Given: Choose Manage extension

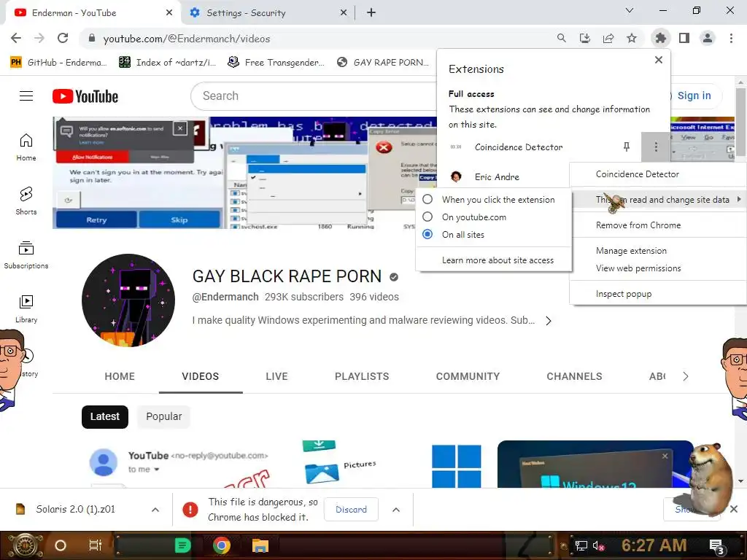Looking at the screenshot, I should coord(659,251).
